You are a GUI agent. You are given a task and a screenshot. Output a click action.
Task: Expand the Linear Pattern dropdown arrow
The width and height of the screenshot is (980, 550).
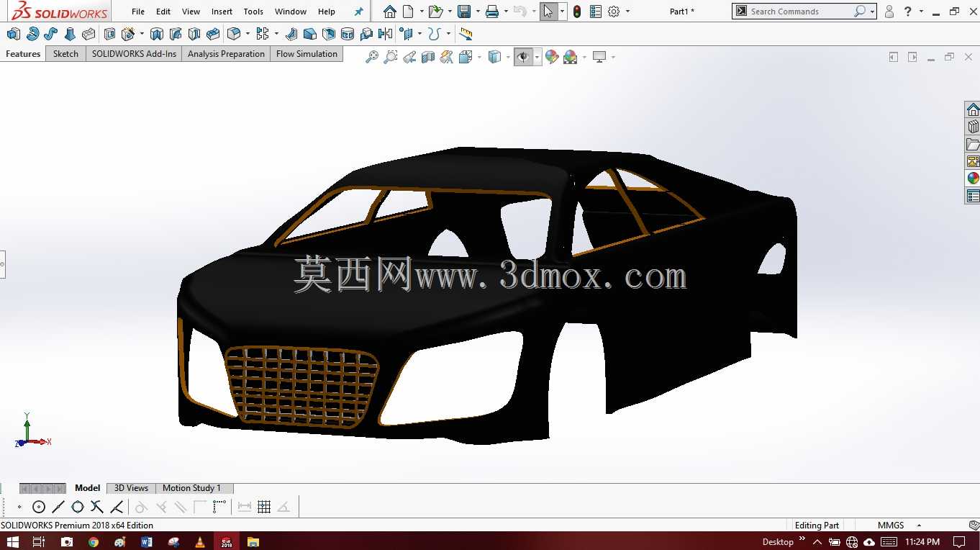tap(276, 34)
